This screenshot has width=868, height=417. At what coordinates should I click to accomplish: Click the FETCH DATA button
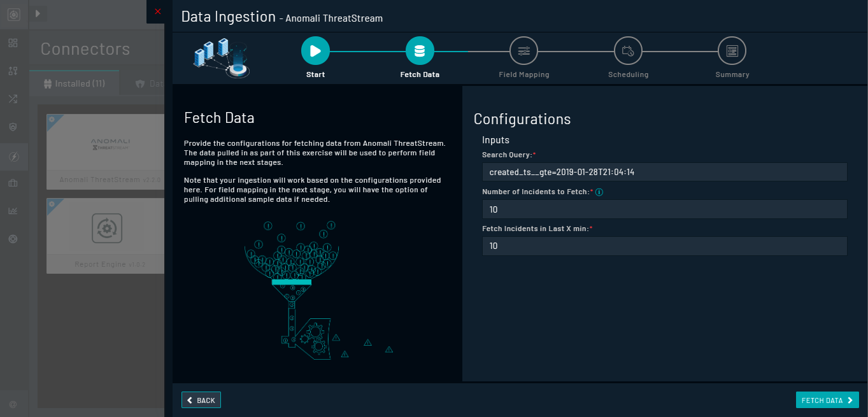(x=827, y=400)
